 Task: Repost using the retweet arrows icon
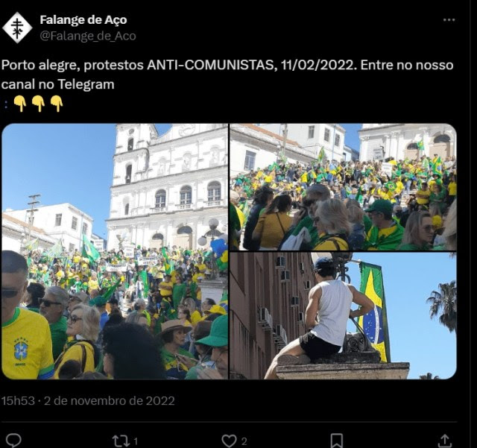coord(121,441)
